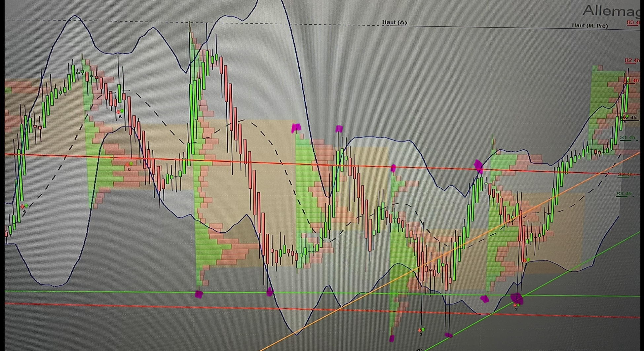Click the S1 4h support label

point(627,137)
